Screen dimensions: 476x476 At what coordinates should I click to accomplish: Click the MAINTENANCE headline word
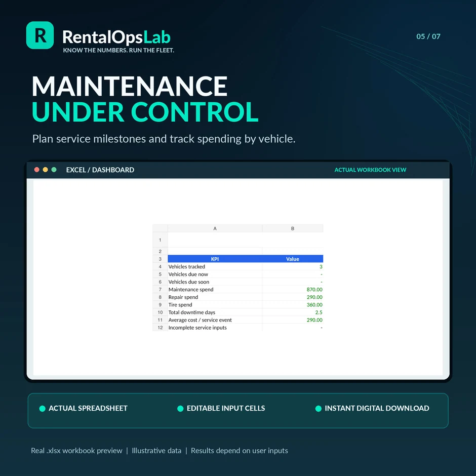130,86
